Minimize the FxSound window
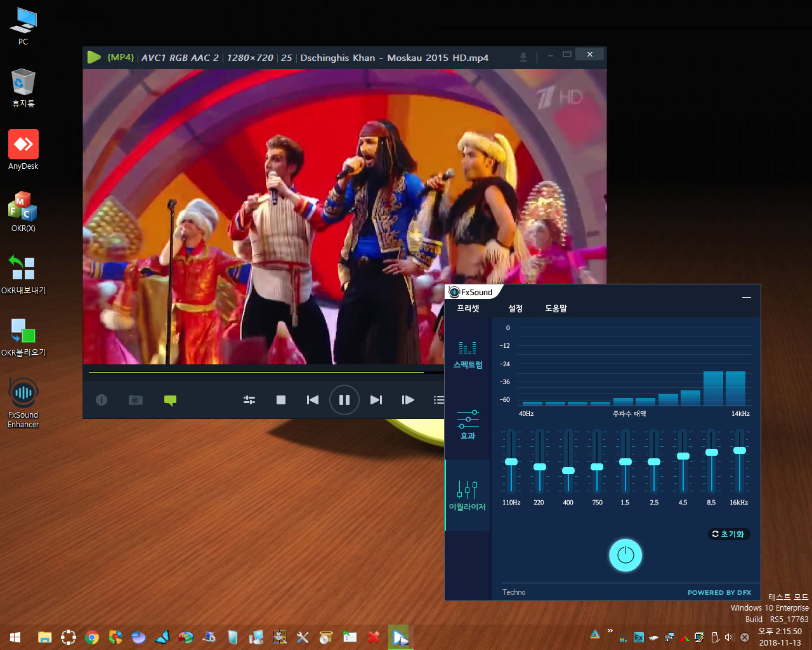Screen dimensions: 812x650 click(747, 296)
